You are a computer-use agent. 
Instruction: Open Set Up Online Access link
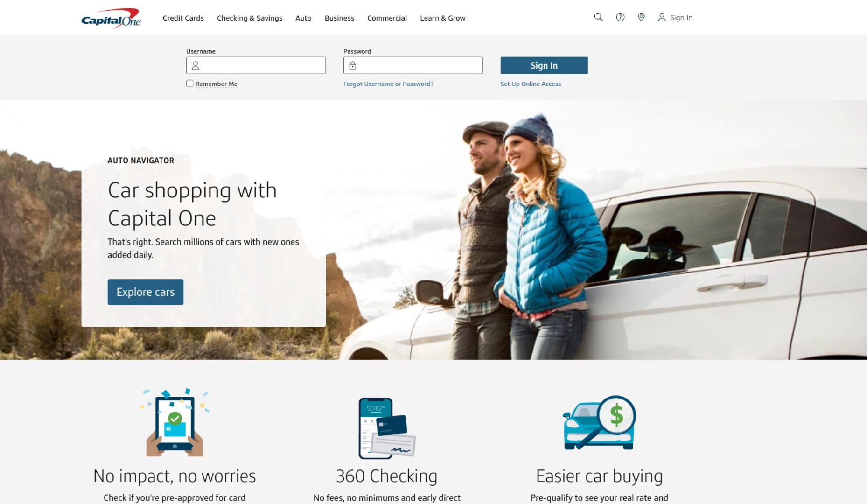[x=531, y=84]
